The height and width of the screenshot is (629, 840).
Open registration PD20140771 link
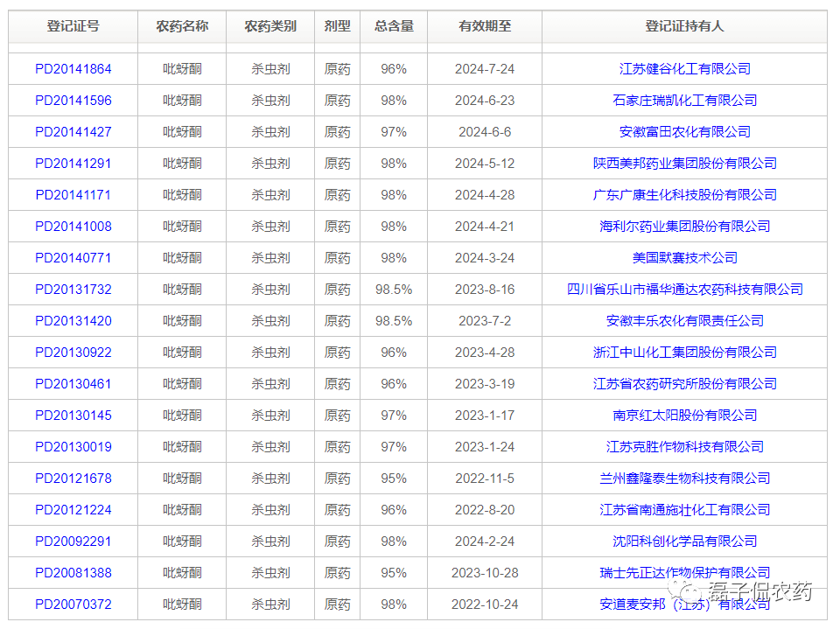tap(73, 258)
